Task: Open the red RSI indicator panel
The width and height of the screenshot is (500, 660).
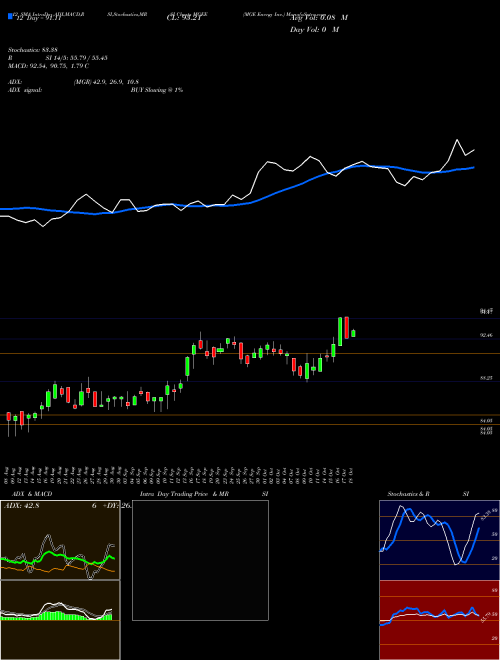Action: [x=439, y=620]
